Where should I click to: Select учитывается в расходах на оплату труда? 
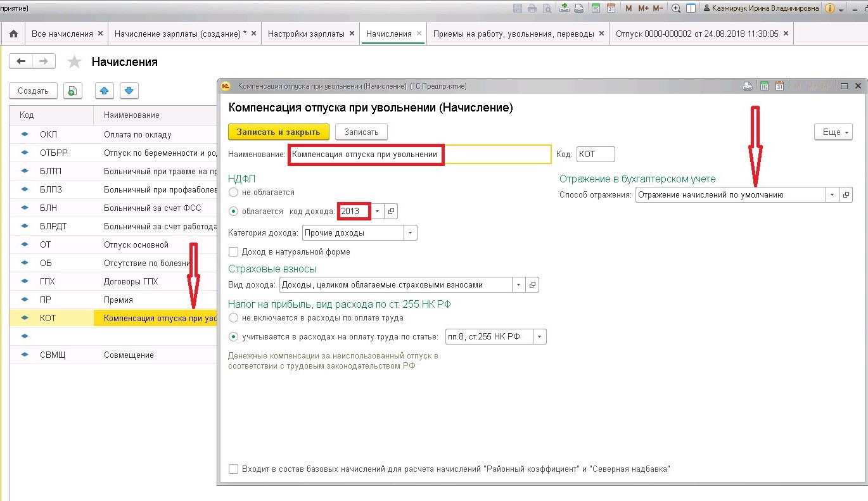(x=234, y=336)
